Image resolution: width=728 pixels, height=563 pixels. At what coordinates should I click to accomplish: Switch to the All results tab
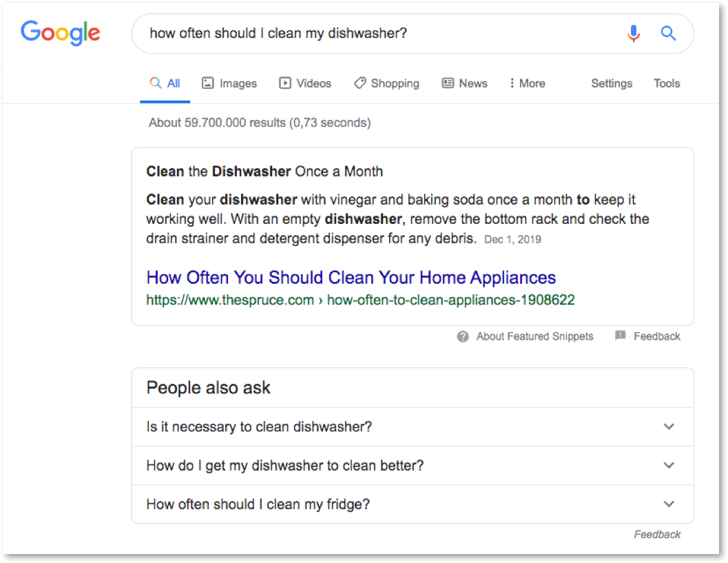point(171,83)
